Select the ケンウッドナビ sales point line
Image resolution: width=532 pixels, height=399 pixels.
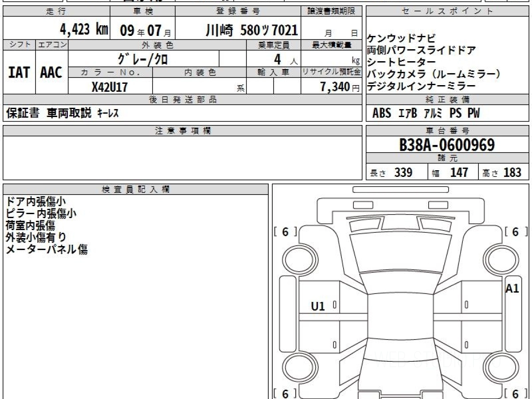402,38
